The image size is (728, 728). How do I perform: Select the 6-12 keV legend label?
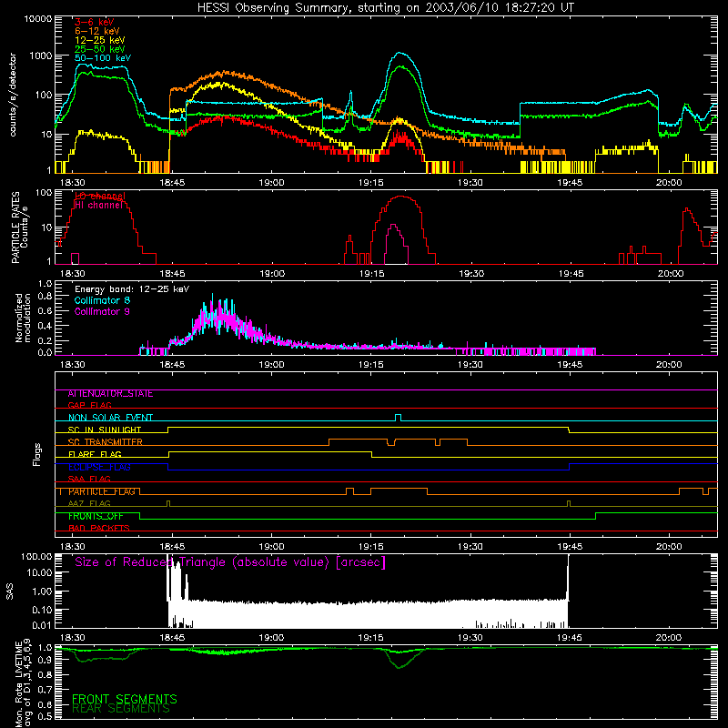coord(96,31)
